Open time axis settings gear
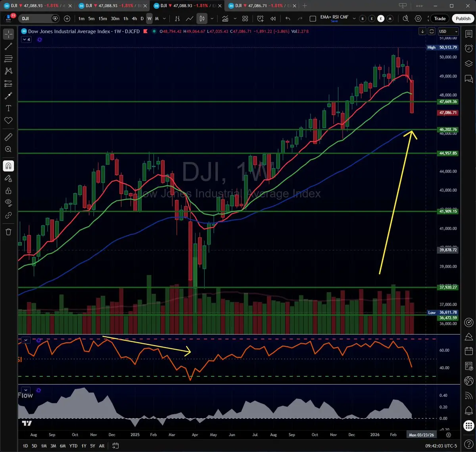 449,435
